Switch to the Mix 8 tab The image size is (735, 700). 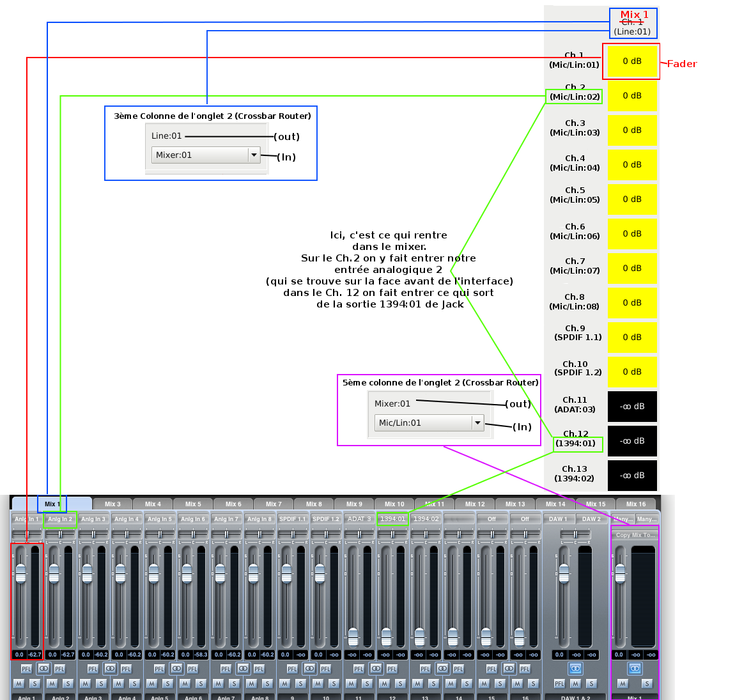tap(314, 504)
